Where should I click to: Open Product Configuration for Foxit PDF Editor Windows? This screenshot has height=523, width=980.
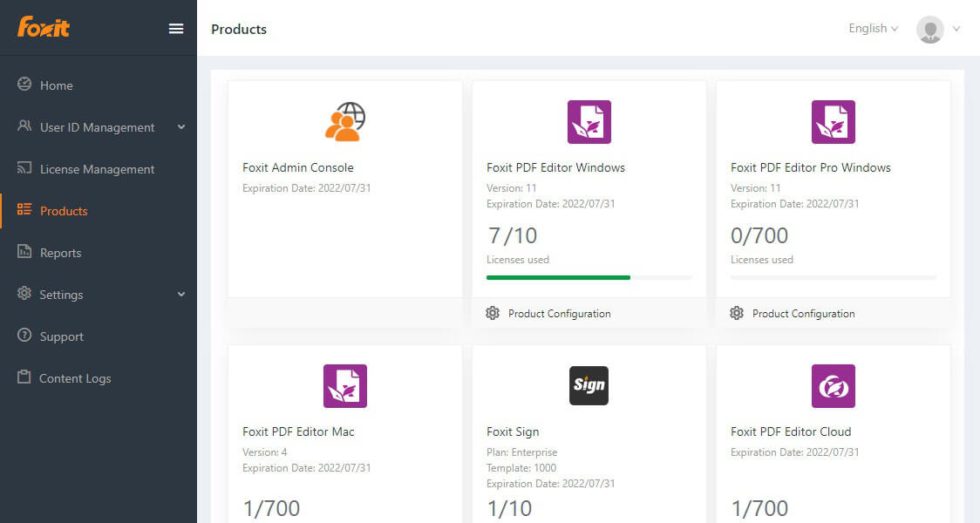click(x=548, y=313)
